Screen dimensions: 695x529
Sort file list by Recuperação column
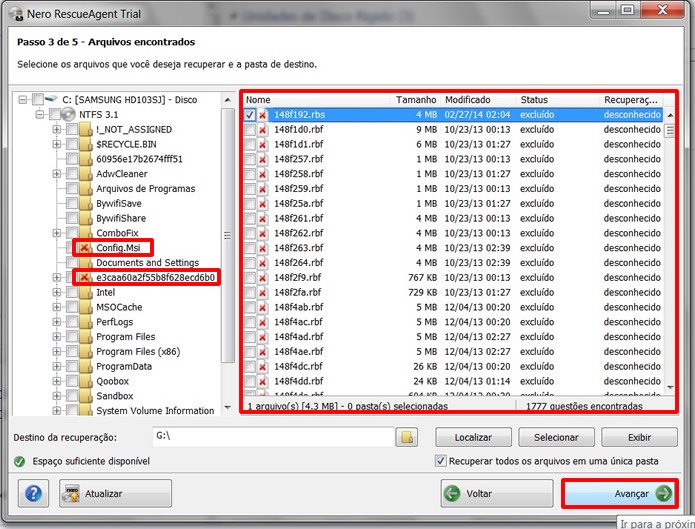tap(631, 100)
